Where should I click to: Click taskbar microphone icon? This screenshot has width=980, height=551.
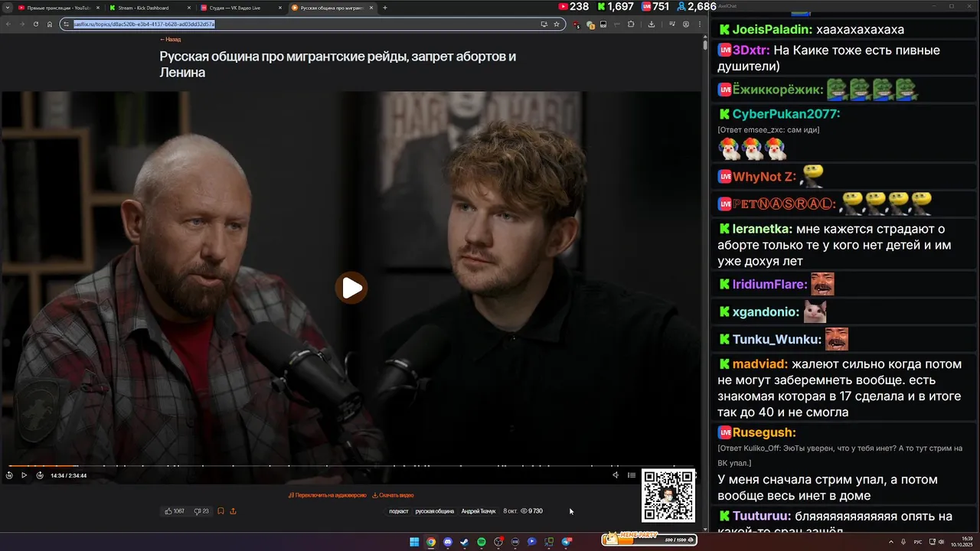pyautogui.click(x=903, y=542)
